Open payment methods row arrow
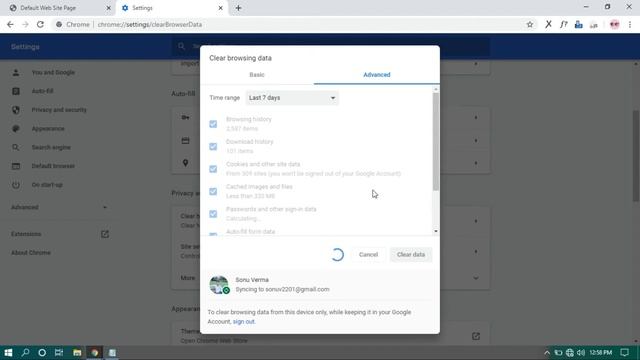 pyautogui.click(x=476, y=140)
